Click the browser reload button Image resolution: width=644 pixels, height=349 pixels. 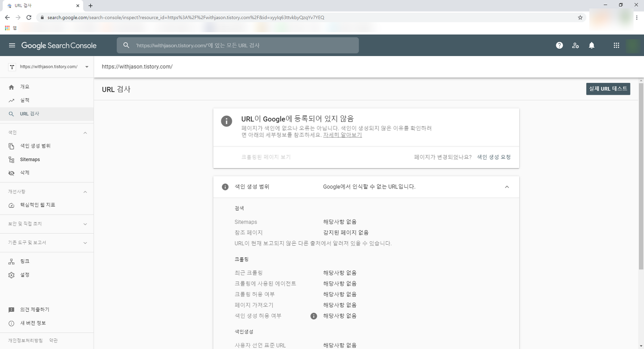(29, 17)
